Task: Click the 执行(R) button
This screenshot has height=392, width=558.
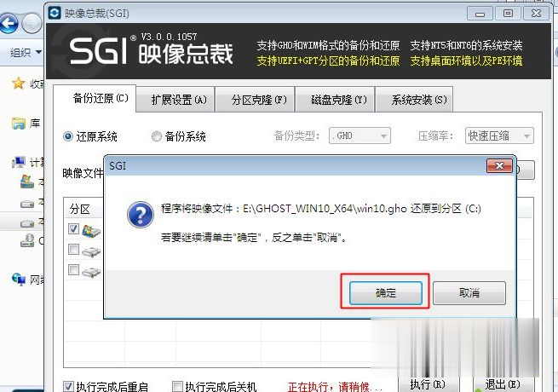Action: 428,384
